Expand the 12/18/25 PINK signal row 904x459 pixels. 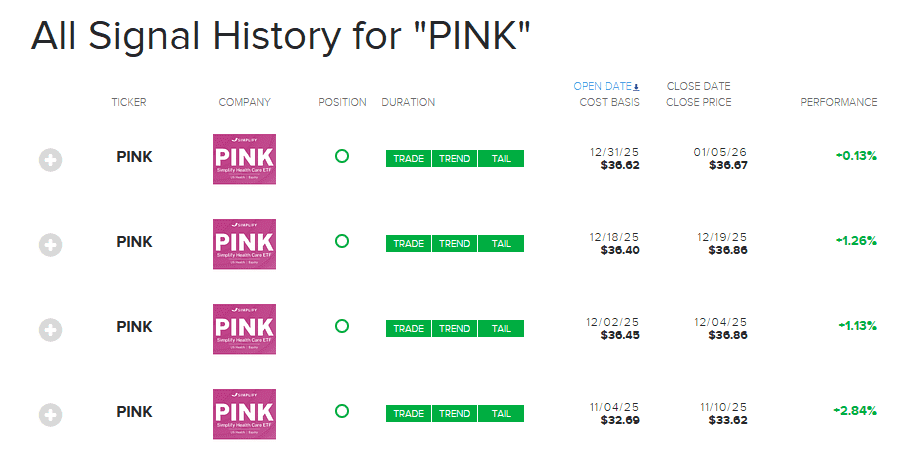click(51, 244)
